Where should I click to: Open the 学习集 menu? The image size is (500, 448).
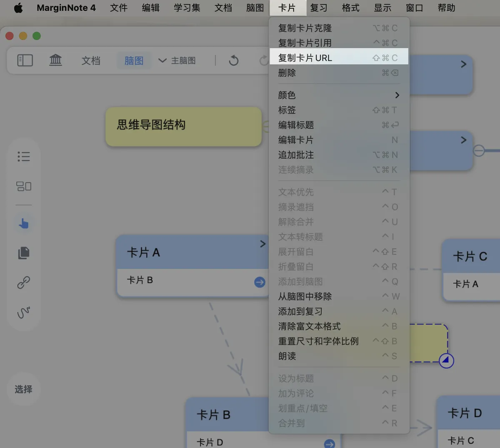click(x=187, y=8)
